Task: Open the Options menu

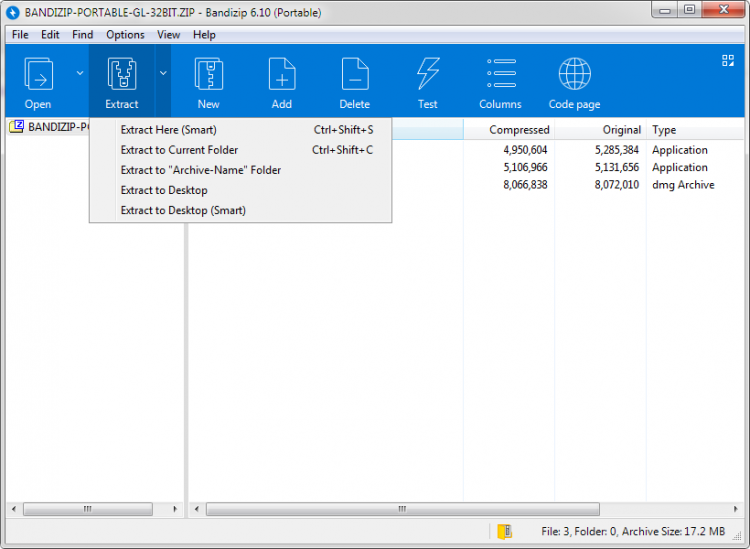Action: coord(125,34)
